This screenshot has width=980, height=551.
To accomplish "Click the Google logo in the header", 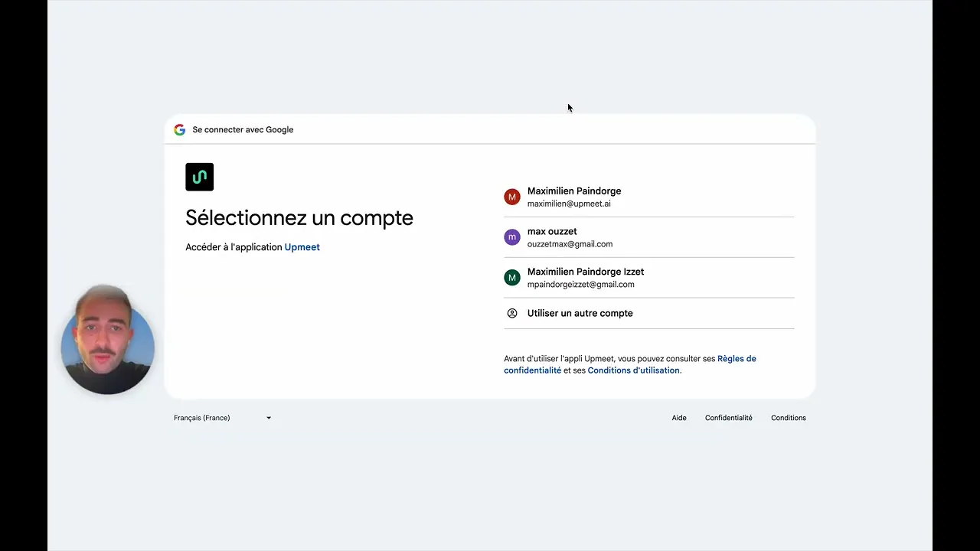I will point(180,130).
